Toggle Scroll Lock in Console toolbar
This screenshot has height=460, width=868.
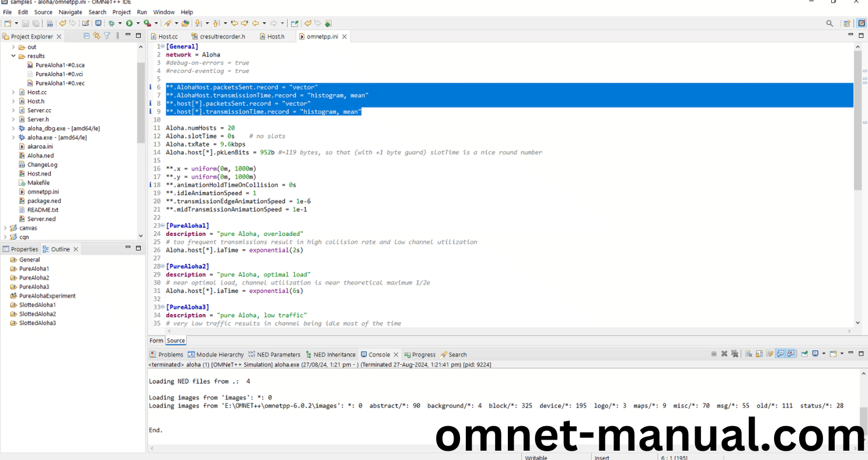click(759, 354)
